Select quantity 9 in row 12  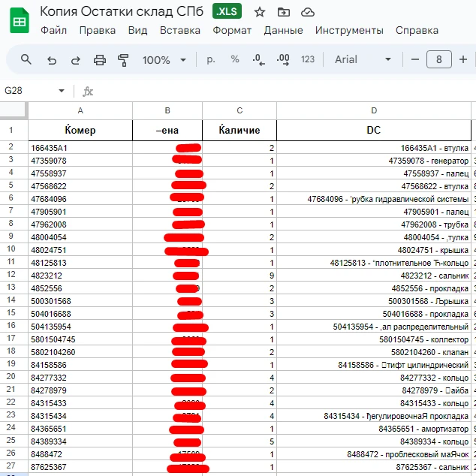[x=240, y=275]
